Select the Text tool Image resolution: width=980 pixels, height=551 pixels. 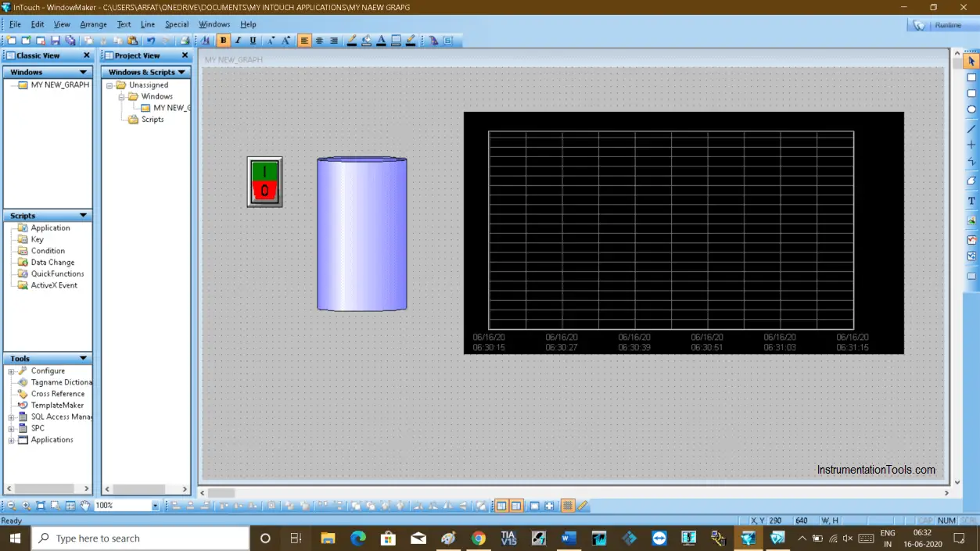[x=971, y=201]
